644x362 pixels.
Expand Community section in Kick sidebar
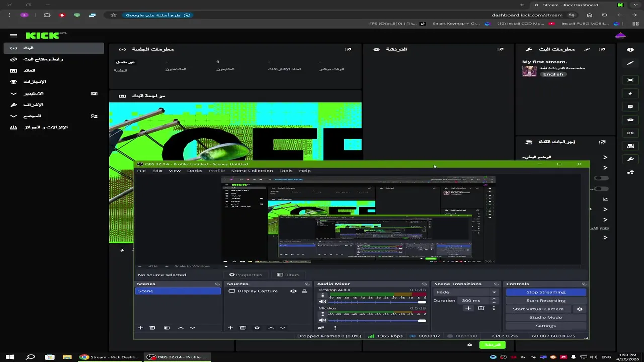click(x=14, y=116)
